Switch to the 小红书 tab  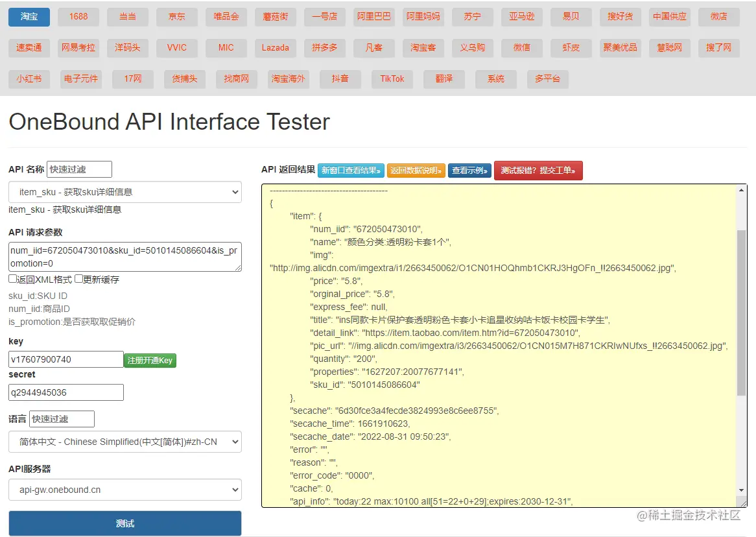(29, 78)
